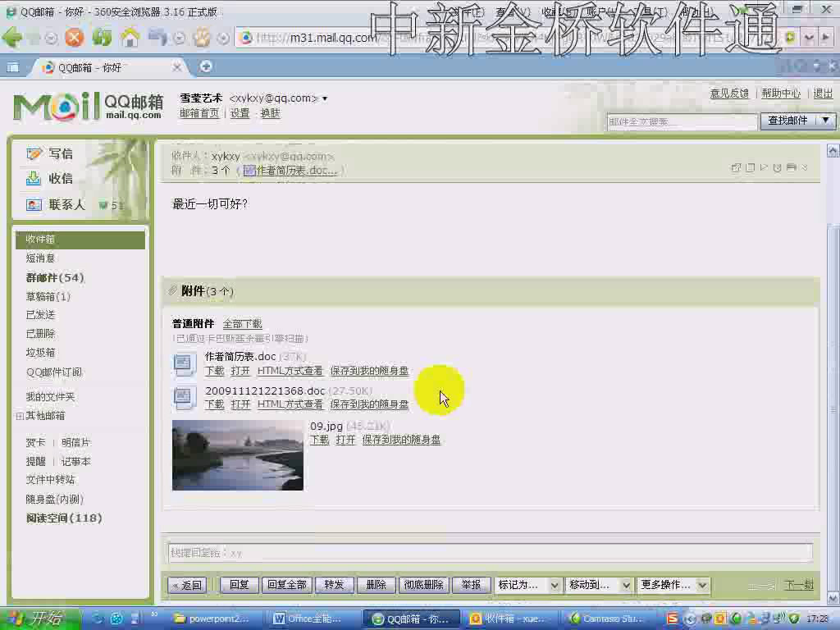This screenshot has height=630, width=840.
Task: Click the 下一封 next mail link
Action: pyautogui.click(x=799, y=585)
